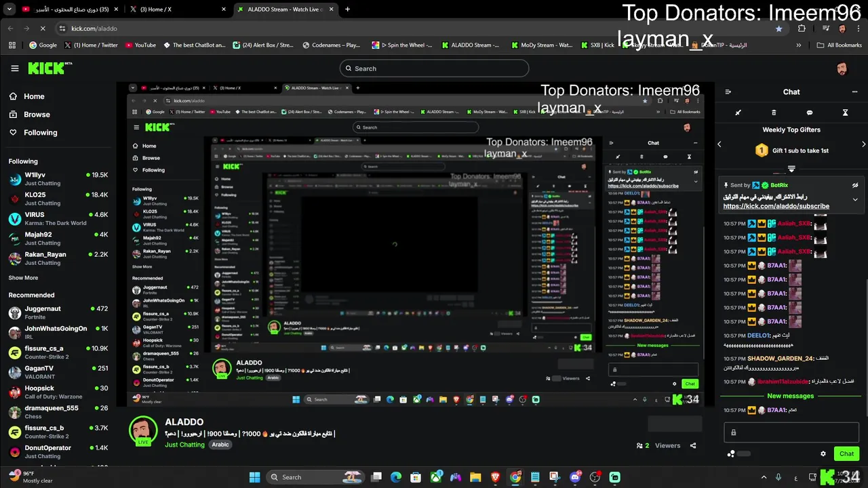Click the ALADDO streamer avatar
Screen dimensions: 868x488
(144, 431)
